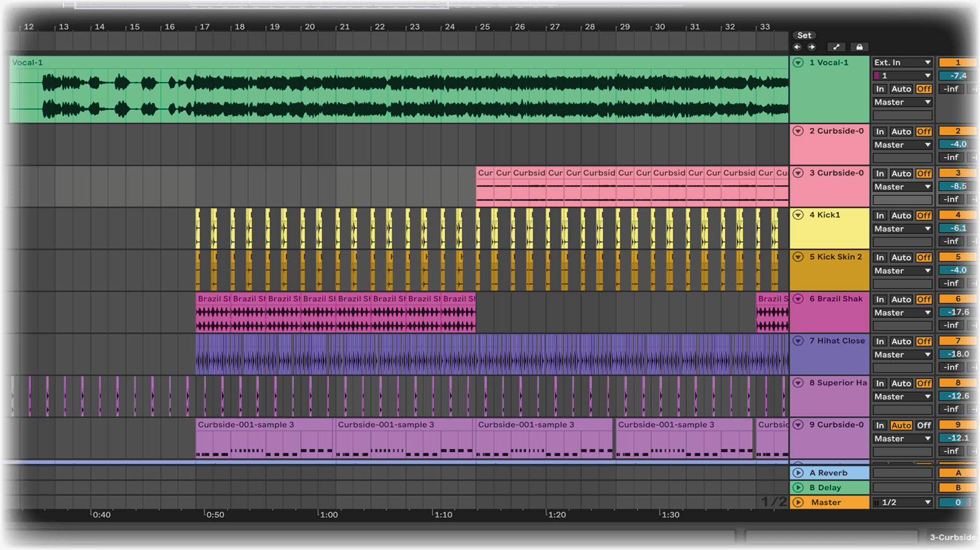Click the lock envelopes padlock icon

coord(859,47)
